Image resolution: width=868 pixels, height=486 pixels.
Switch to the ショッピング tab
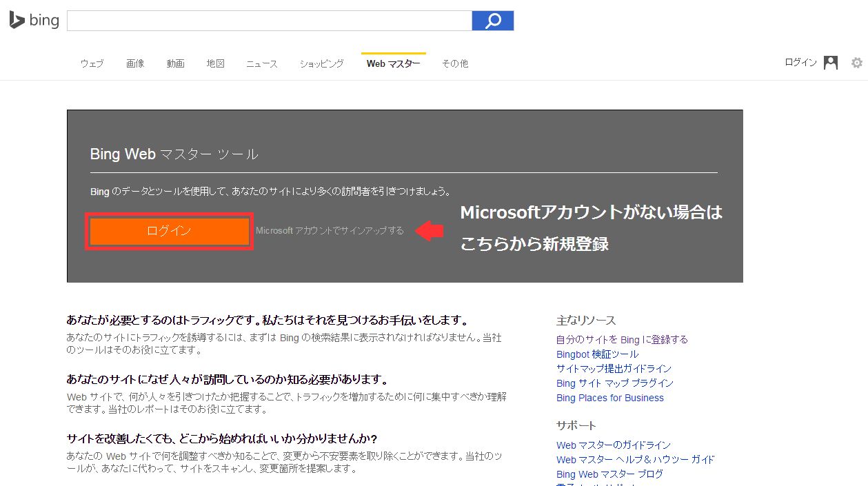(321, 63)
